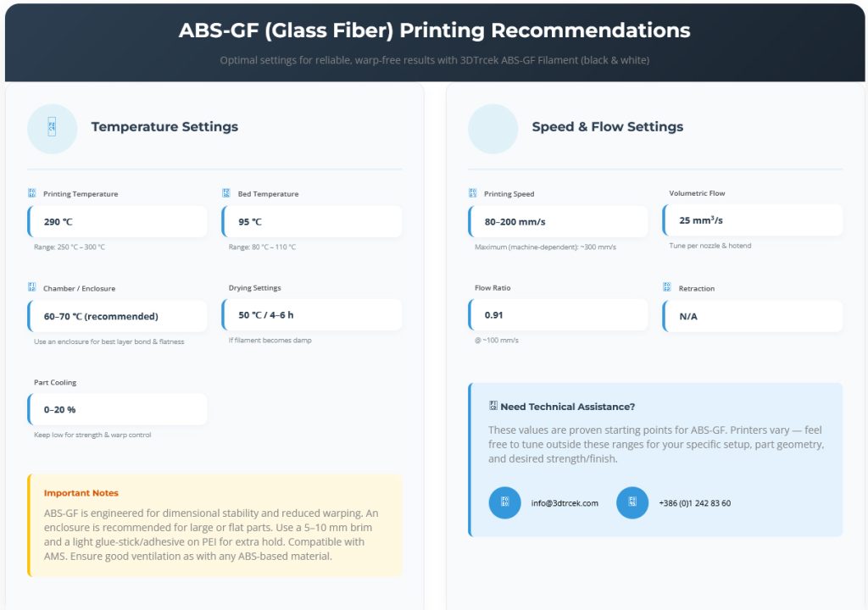Click the icon beside Printing Speed label
The width and height of the screenshot is (868, 610).
tap(473, 194)
